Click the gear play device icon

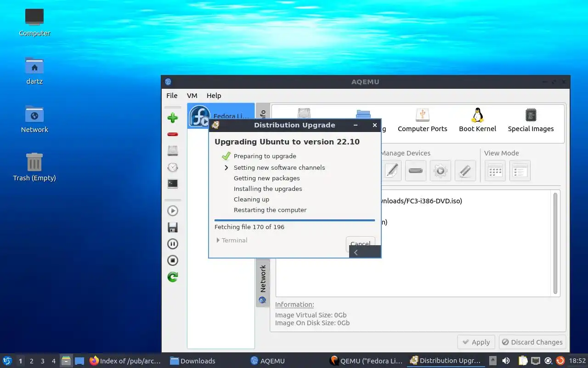[x=440, y=171]
